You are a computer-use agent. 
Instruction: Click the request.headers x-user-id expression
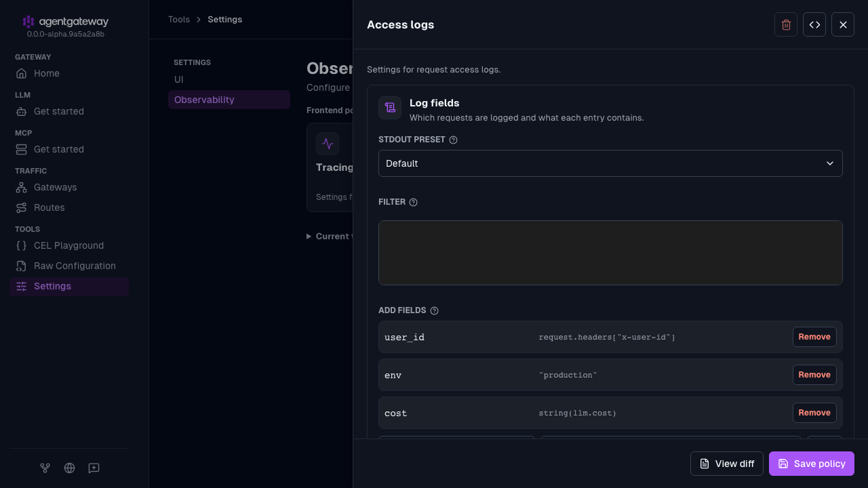click(x=607, y=337)
